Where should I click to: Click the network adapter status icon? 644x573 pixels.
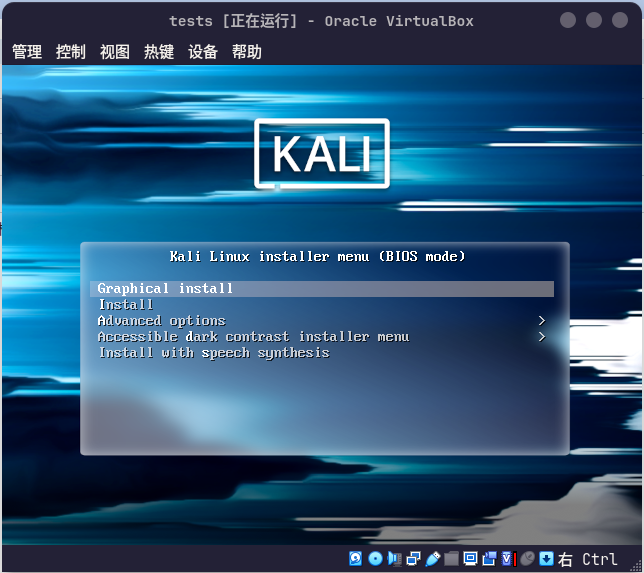413,559
